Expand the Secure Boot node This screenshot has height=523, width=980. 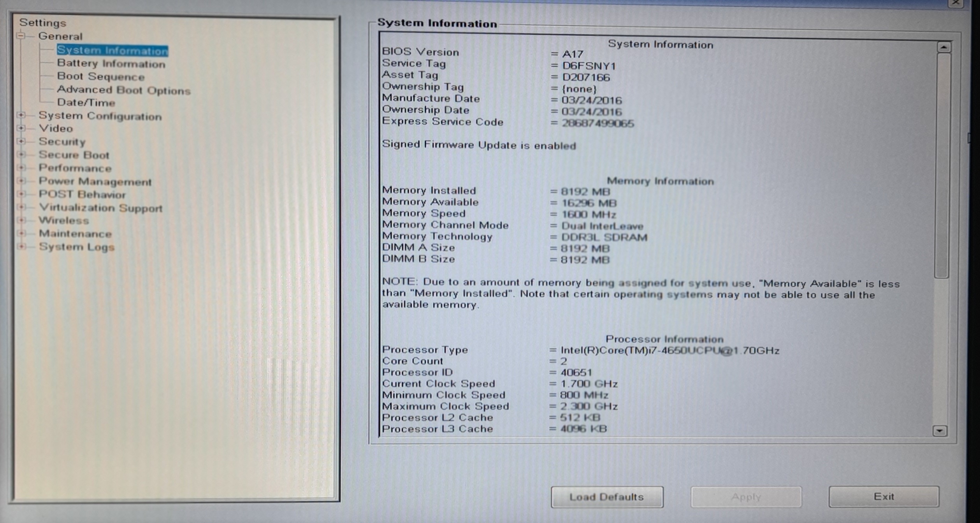21,155
